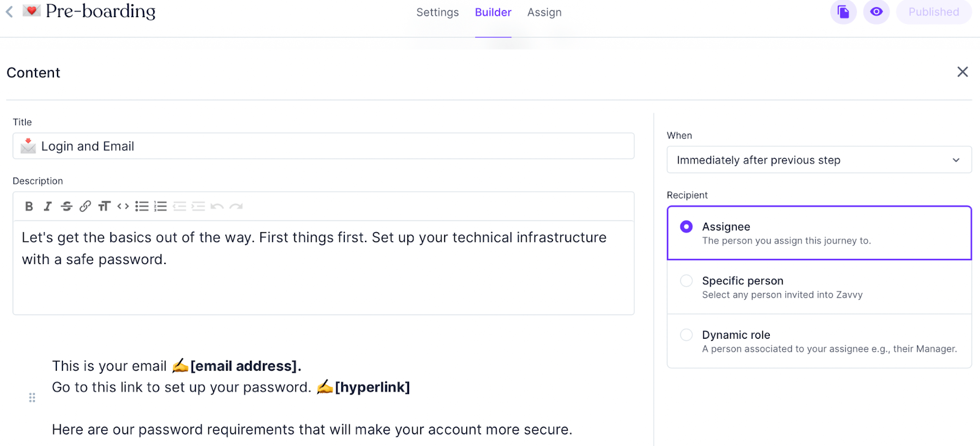Insert a link using the chain icon
The height and width of the screenshot is (446, 980).
coord(85,206)
